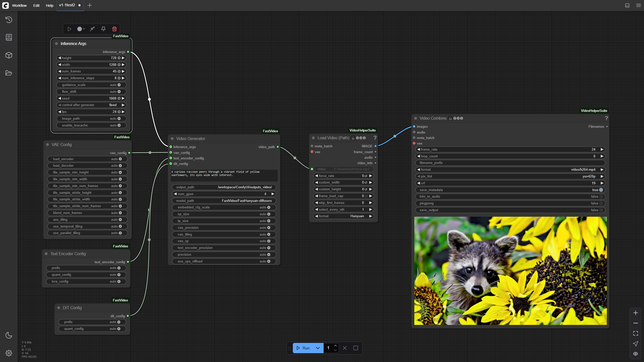Open the queue history sidebar icon

click(x=9, y=20)
